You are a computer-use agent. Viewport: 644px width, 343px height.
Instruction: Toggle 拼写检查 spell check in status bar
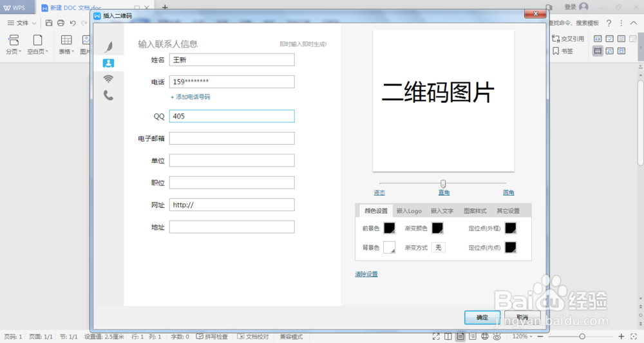click(211, 337)
